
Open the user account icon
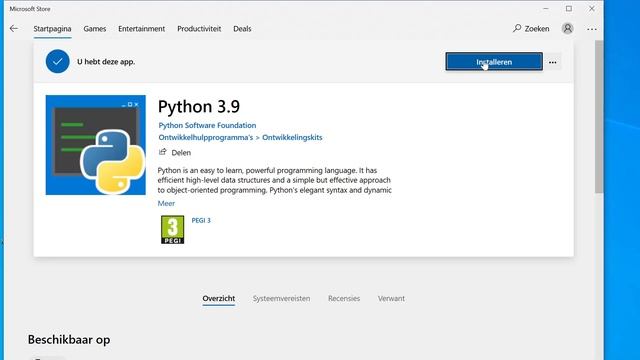[x=567, y=29]
